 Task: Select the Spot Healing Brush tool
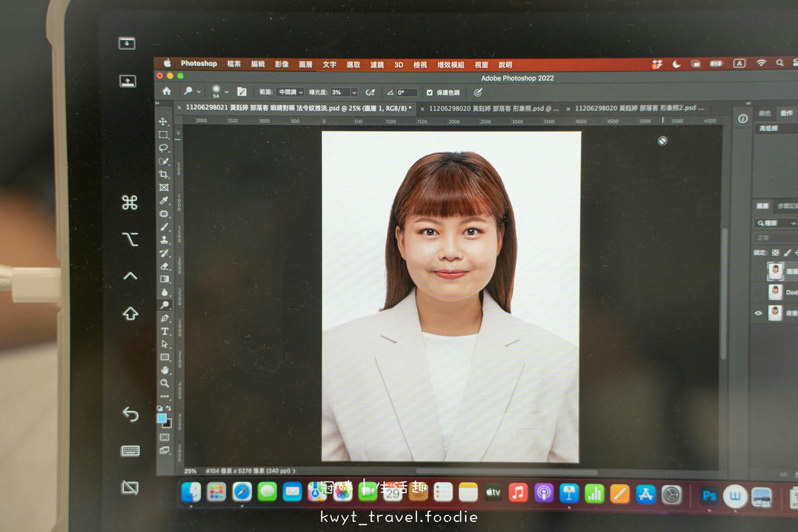[x=164, y=213]
